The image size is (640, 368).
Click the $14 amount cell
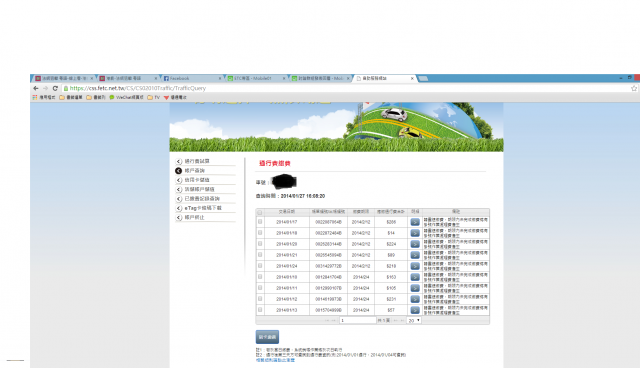click(391, 233)
